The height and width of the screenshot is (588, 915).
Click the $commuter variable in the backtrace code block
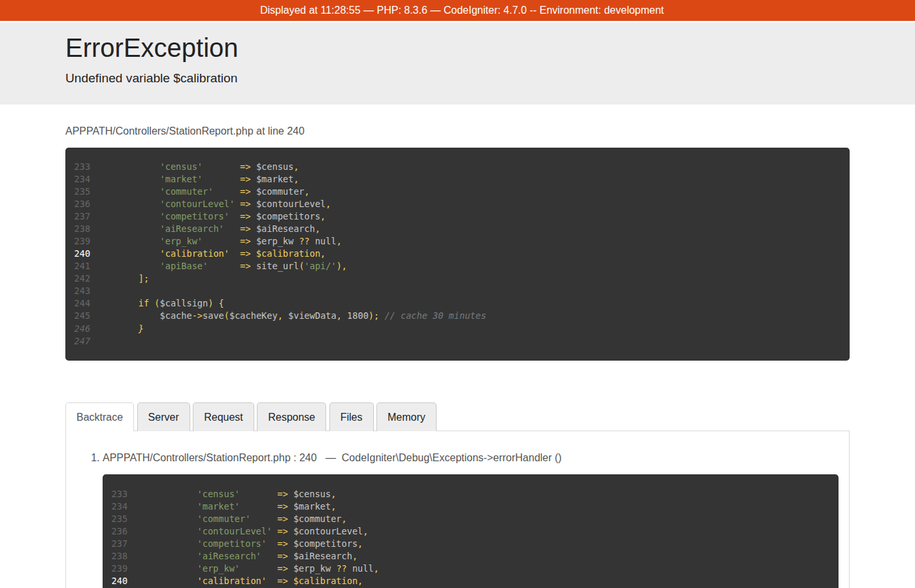317,519
